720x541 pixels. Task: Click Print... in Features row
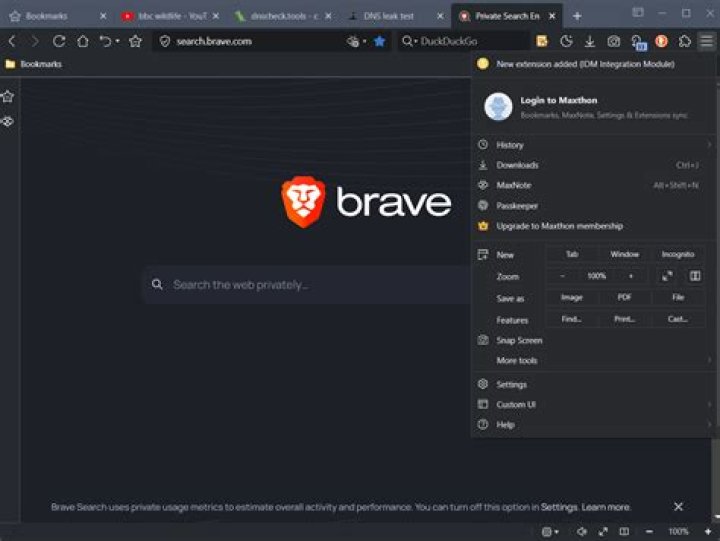624,319
